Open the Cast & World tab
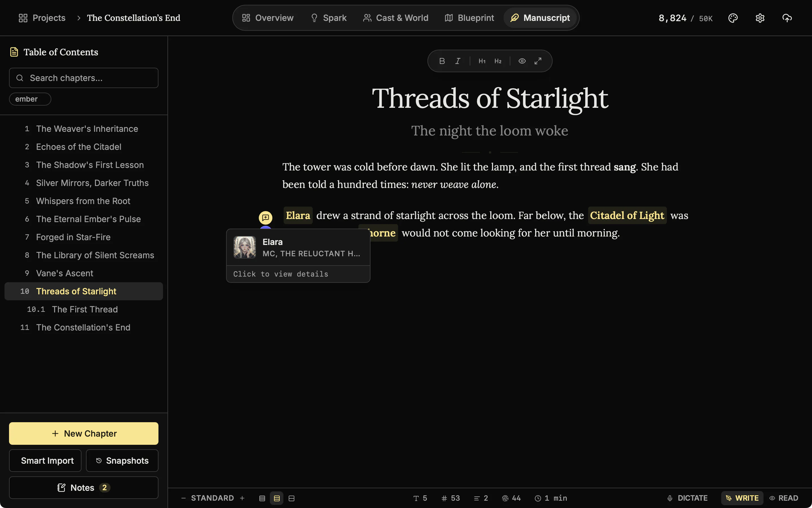 [395, 18]
